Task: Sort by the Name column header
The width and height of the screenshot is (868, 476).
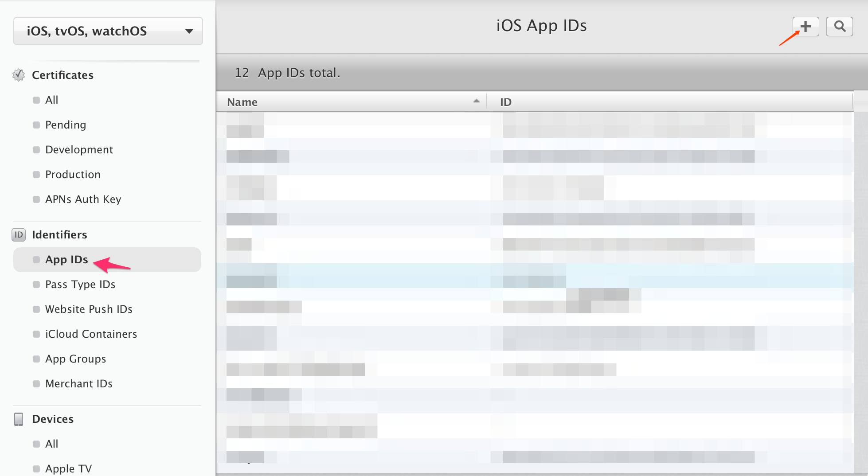Action: point(352,102)
